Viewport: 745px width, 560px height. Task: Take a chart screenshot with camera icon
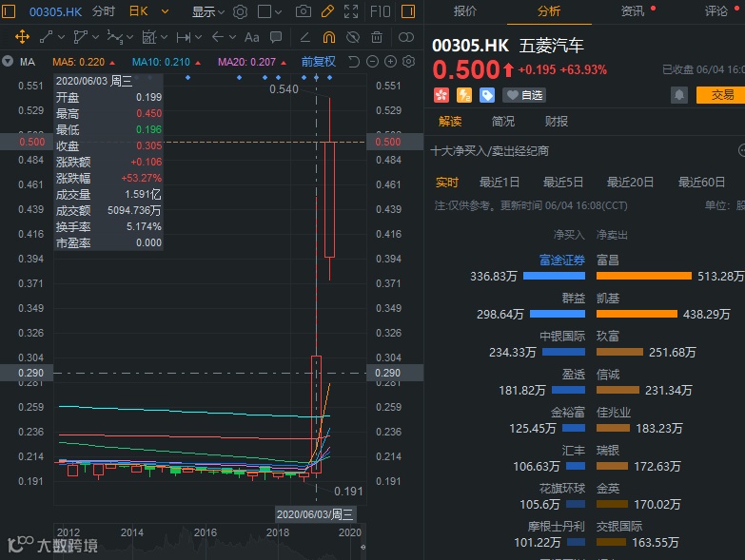[304, 11]
